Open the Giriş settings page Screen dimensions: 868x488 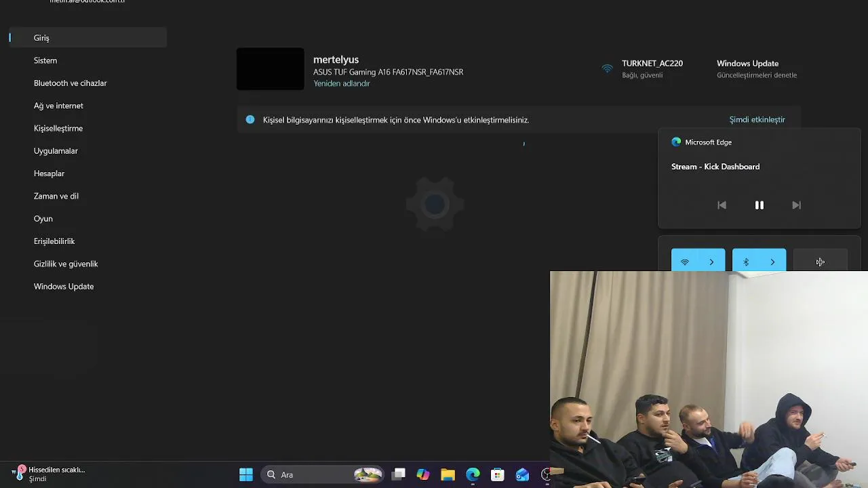click(88, 38)
